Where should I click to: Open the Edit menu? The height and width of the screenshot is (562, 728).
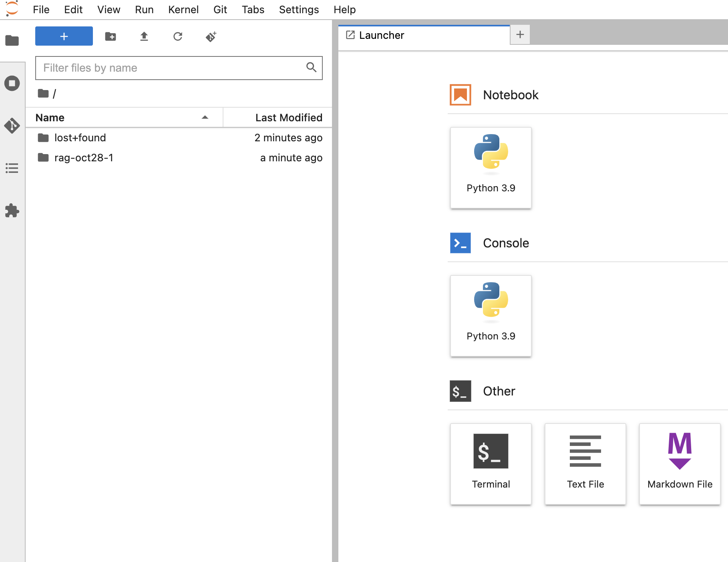pos(73,10)
